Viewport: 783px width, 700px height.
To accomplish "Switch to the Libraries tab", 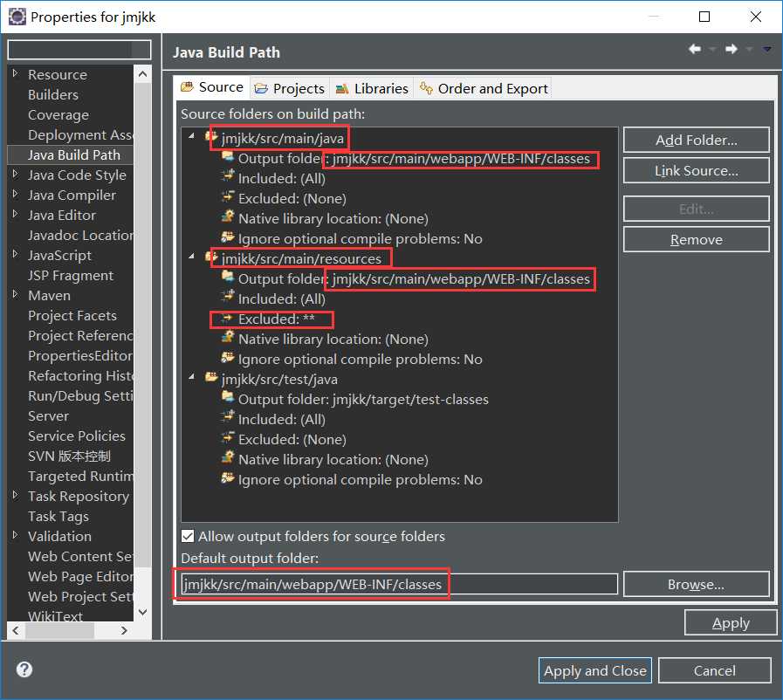I will [x=372, y=88].
